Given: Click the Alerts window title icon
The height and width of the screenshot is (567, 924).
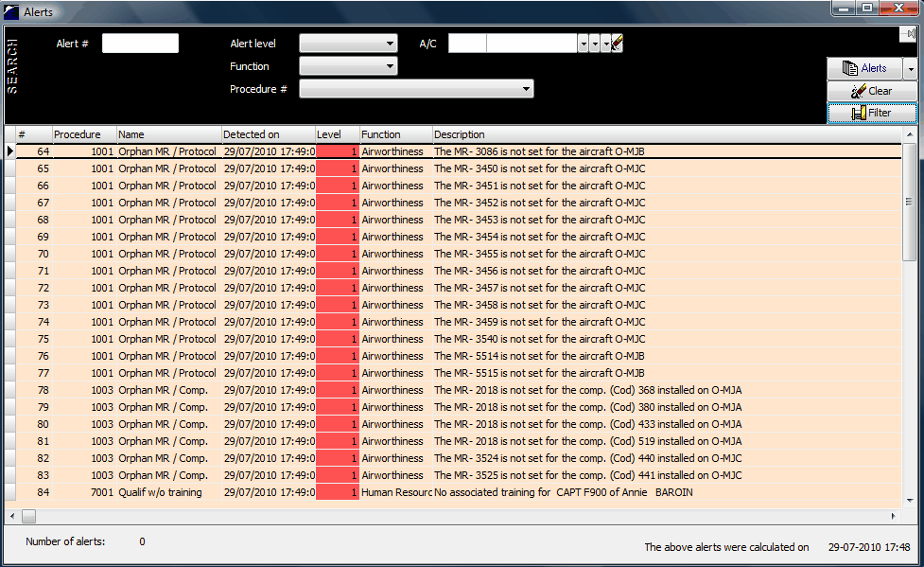Looking at the screenshot, I should [x=10, y=11].
